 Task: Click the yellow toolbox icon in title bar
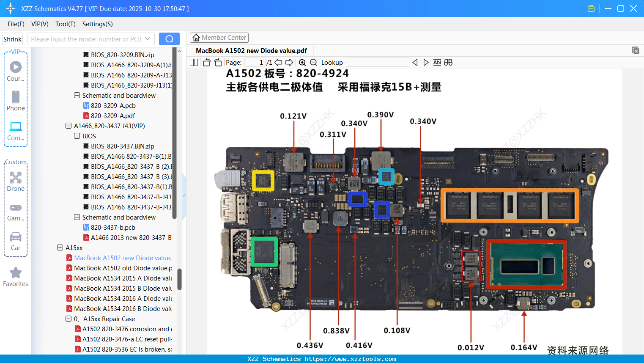[x=591, y=8]
